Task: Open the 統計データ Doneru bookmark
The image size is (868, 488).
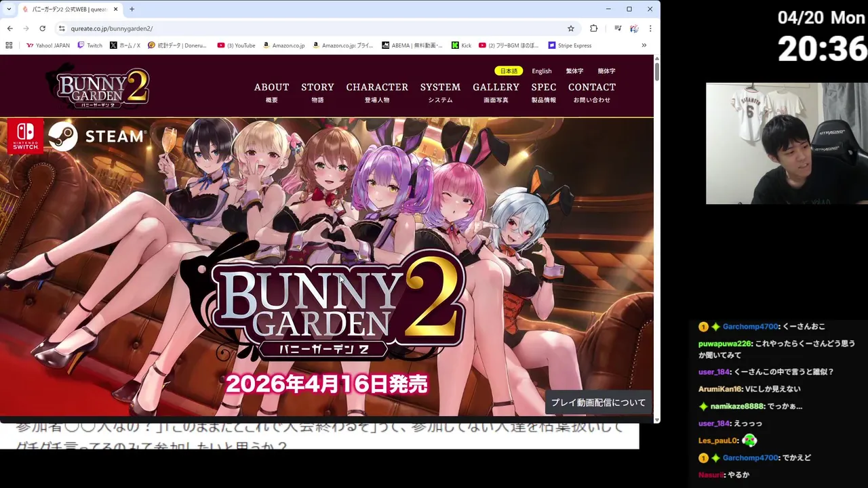Action: point(177,45)
